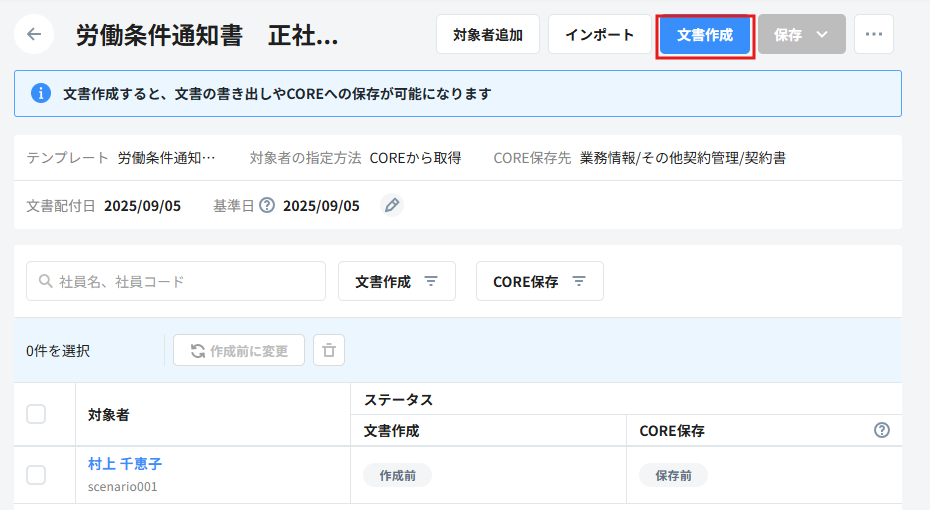The height and width of the screenshot is (510, 930).
Task: Open the 文書作成 status filter dropdown
Action: pyautogui.click(x=397, y=282)
